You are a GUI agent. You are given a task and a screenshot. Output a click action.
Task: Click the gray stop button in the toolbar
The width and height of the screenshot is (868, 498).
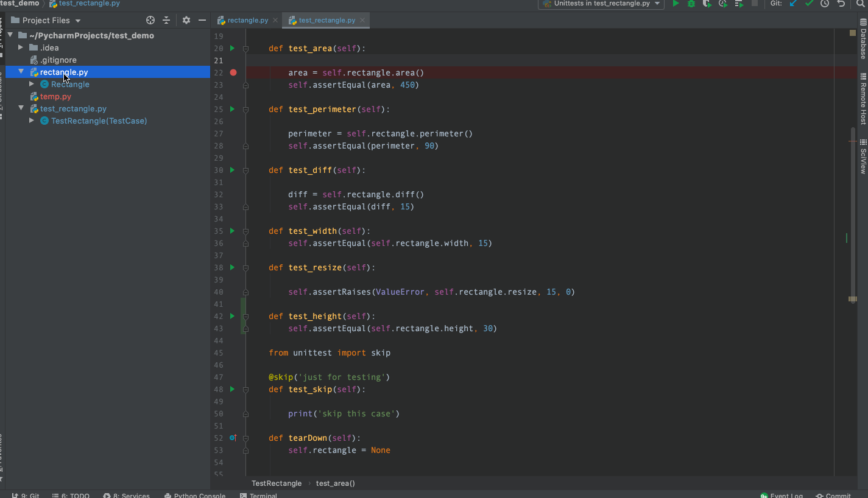[755, 4]
